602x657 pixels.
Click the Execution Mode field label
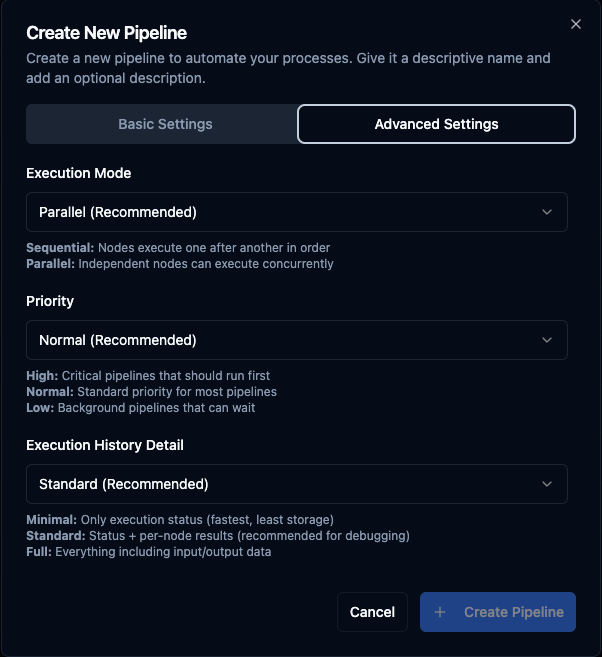click(x=79, y=173)
